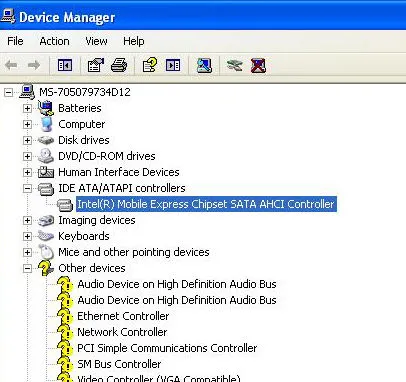Viewport: 406px width, 382px height.
Task: Collapse the MS-705079734D12 root node
Action: click(x=9, y=92)
